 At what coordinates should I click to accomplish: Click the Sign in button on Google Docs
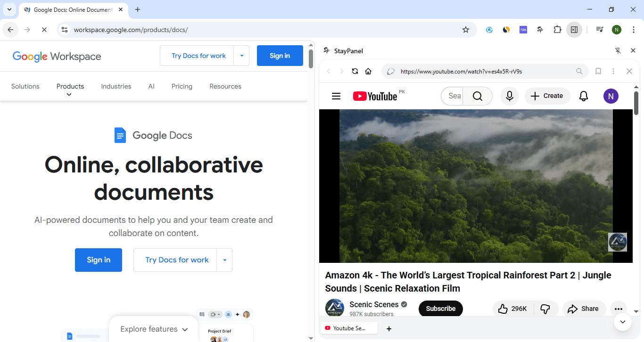[x=98, y=260]
